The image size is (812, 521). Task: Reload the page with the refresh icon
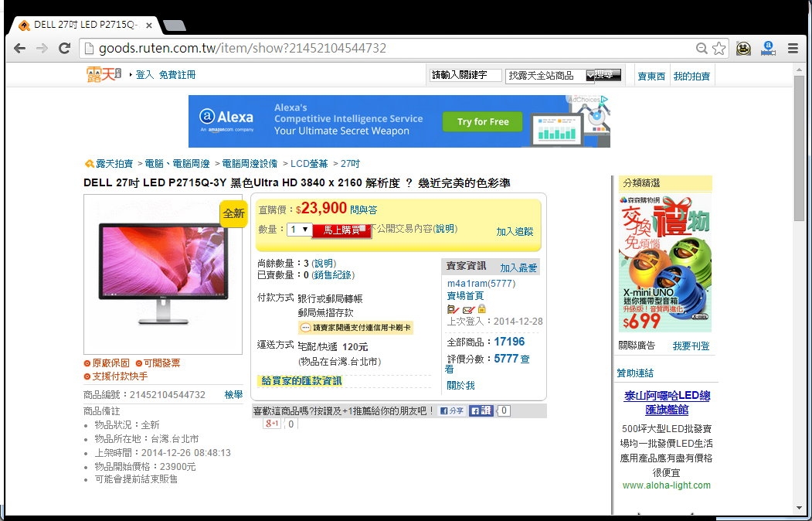coord(64,49)
